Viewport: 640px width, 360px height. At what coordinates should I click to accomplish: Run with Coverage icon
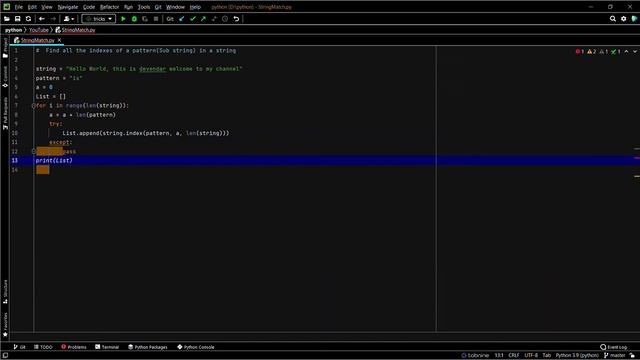pyautogui.click(x=145, y=19)
